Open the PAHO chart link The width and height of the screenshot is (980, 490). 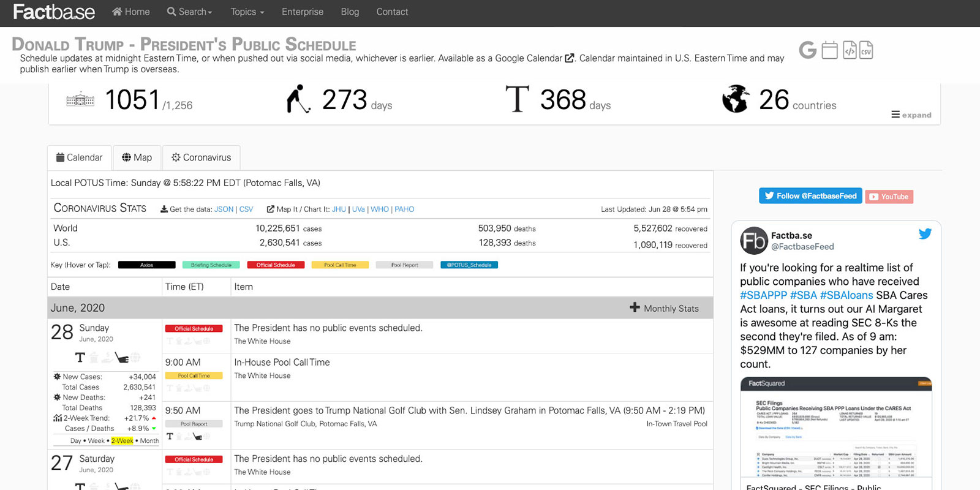(404, 209)
